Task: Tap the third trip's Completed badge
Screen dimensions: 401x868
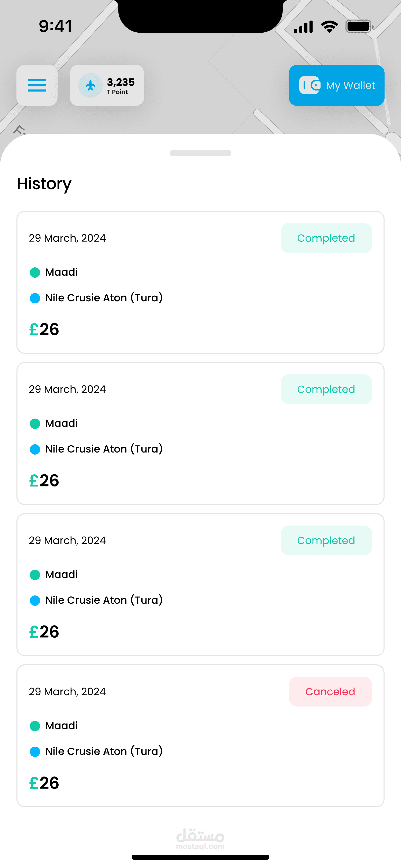Action: (326, 540)
